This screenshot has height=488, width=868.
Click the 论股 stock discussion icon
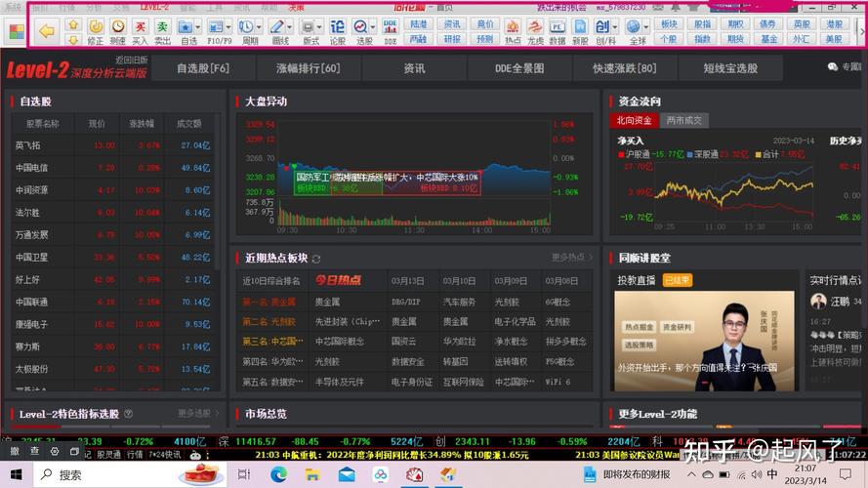(338, 30)
